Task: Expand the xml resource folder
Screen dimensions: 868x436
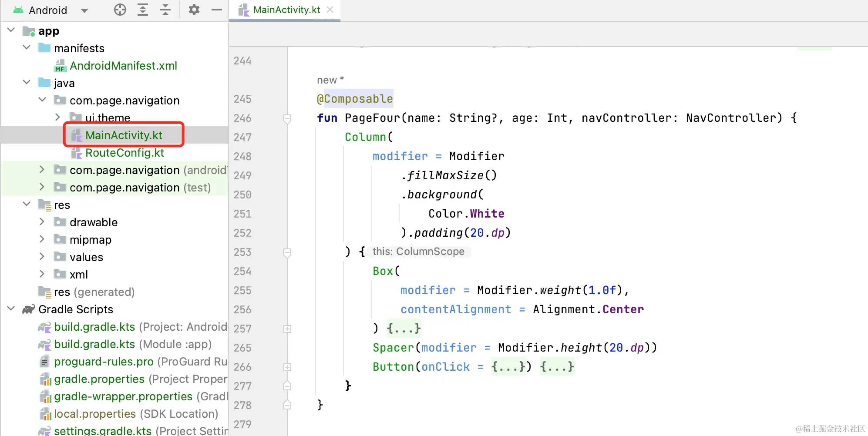Action: click(42, 274)
